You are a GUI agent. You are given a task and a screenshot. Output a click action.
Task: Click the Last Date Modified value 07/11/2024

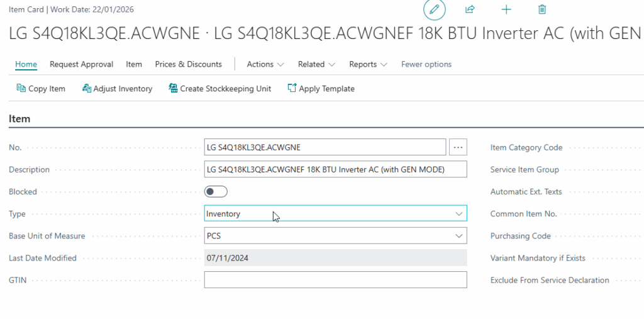click(336, 258)
